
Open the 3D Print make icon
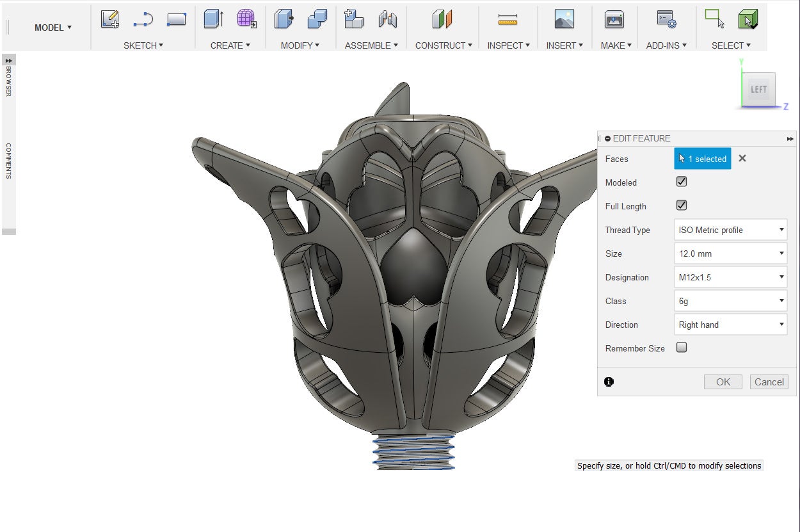pyautogui.click(x=614, y=20)
